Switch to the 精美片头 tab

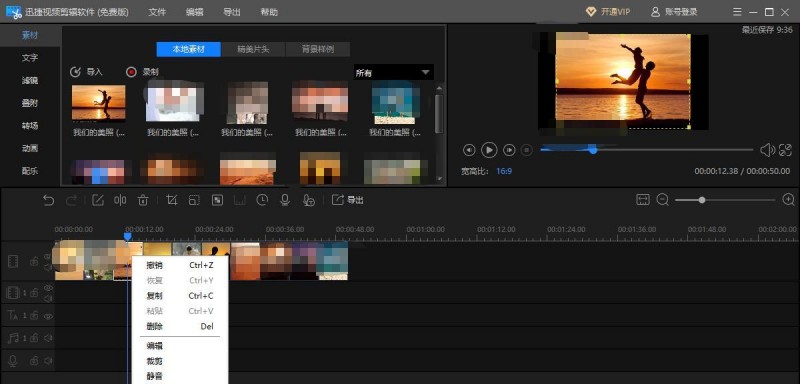click(x=253, y=49)
